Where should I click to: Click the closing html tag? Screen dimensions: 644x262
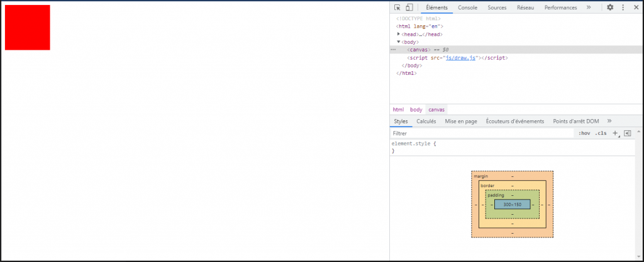(406, 74)
